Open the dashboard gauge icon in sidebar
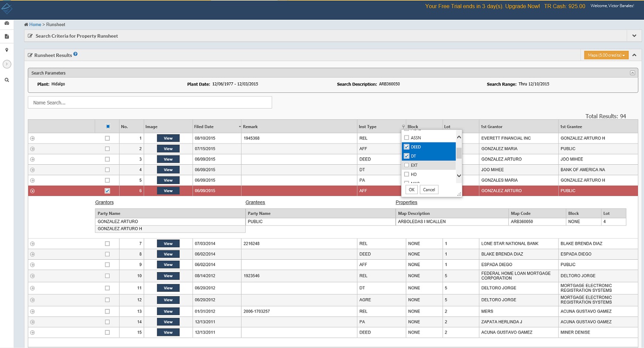This screenshot has width=644, height=348. (x=7, y=23)
